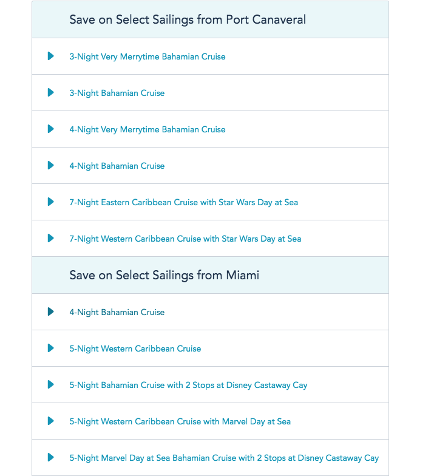The image size is (448, 476).
Task: Click triangle beside 5-Night Marvel Day at Sea Bahamian Cruise
Action: pos(51,458)
